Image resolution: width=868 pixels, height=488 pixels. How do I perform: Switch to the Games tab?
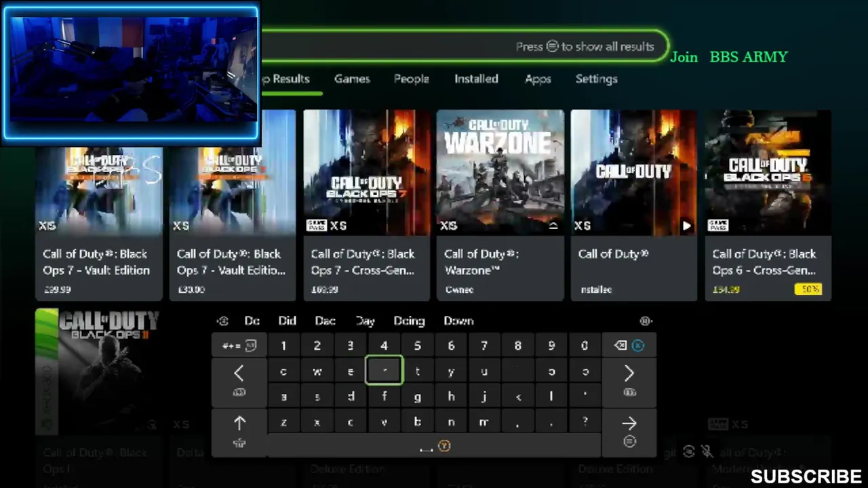coord(352,79)
